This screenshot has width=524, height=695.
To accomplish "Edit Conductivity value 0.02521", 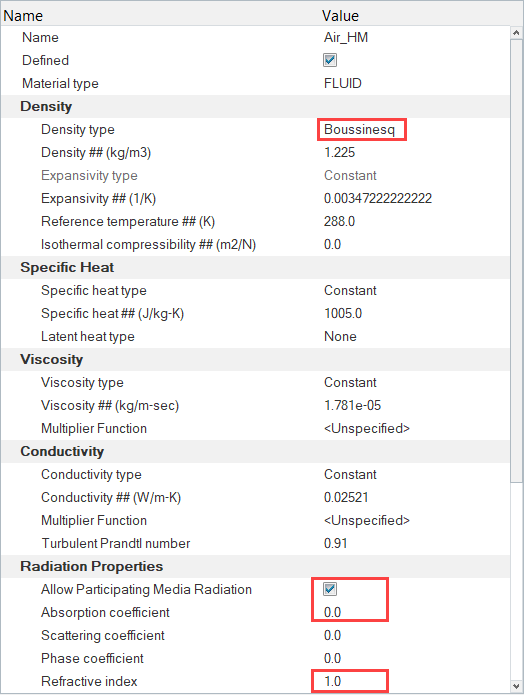I will point(346,497).
